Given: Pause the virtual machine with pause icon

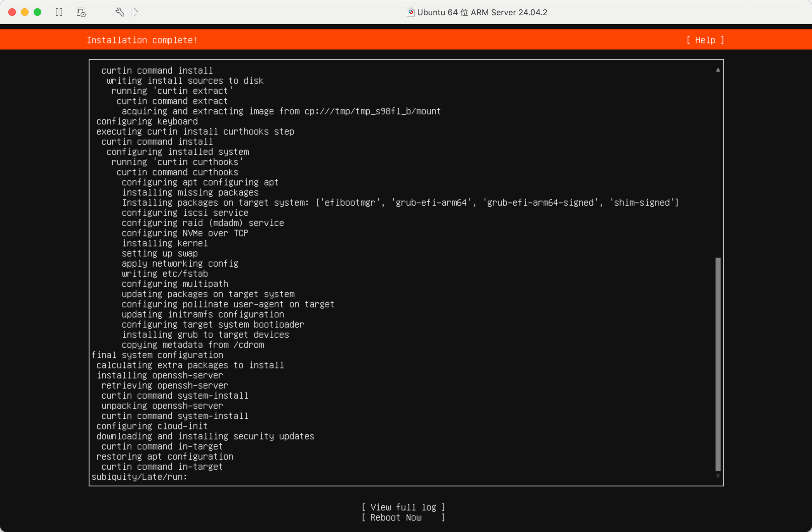Looking at the screenshot, I should [x=59, y=12].
